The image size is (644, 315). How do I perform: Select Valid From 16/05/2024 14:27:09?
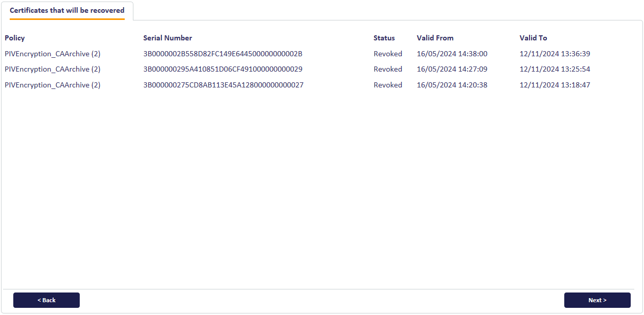click(x=452, y=69)
